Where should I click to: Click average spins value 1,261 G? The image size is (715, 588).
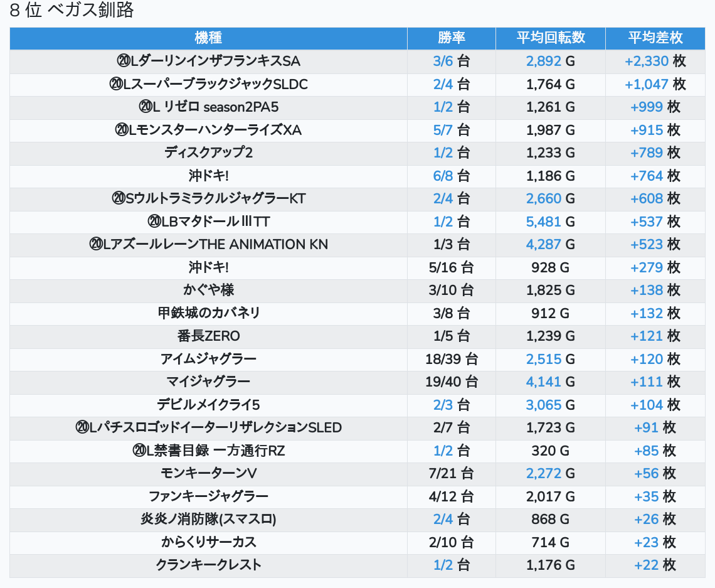pyautogui.click(x=551, y=107)
